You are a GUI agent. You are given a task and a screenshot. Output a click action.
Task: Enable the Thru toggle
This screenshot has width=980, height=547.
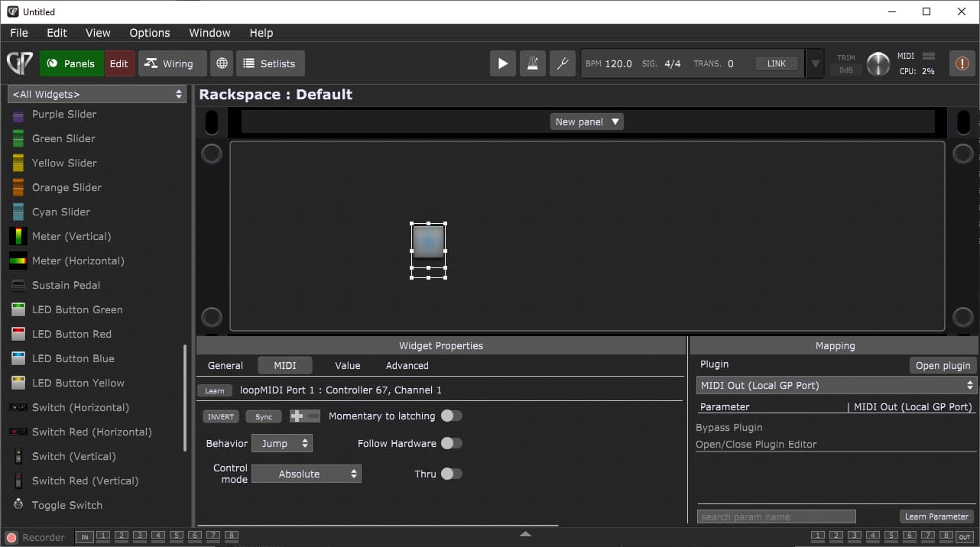point(451,474)
